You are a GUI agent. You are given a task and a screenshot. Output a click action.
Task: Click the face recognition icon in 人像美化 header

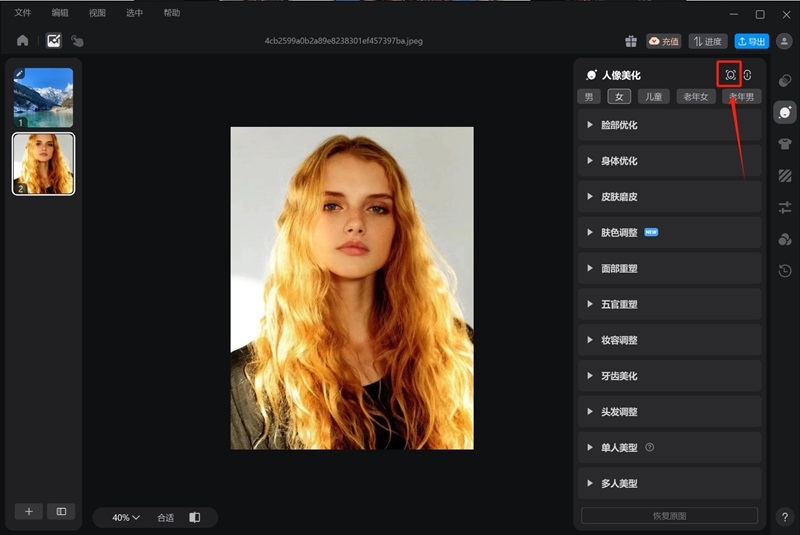click(730, 75)
